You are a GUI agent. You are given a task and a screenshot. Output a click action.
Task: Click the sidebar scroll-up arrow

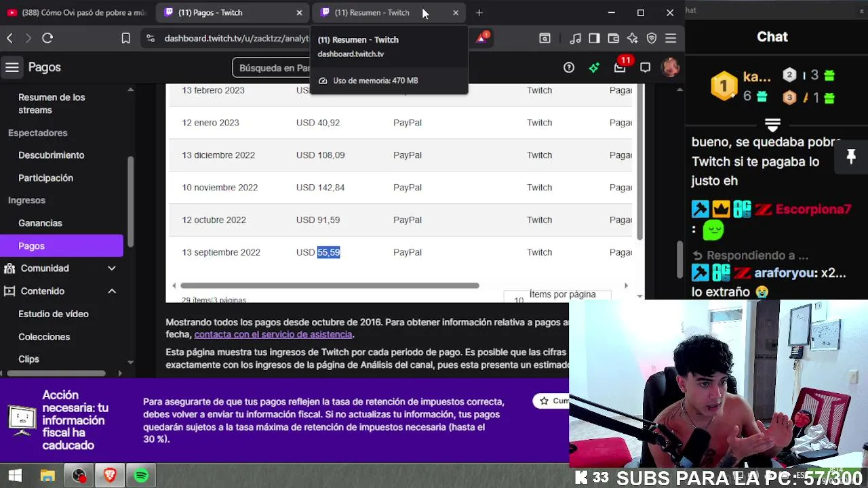[130, 89]
